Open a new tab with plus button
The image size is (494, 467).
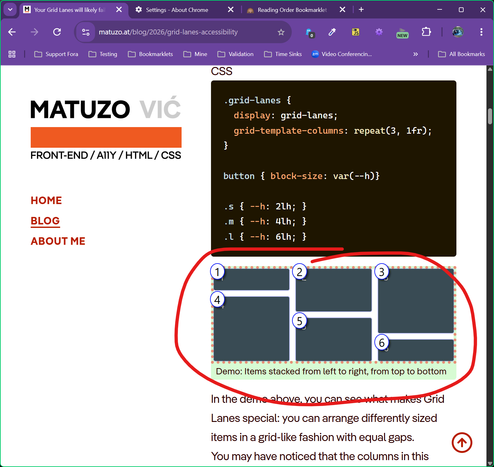[x=361, y=10]
